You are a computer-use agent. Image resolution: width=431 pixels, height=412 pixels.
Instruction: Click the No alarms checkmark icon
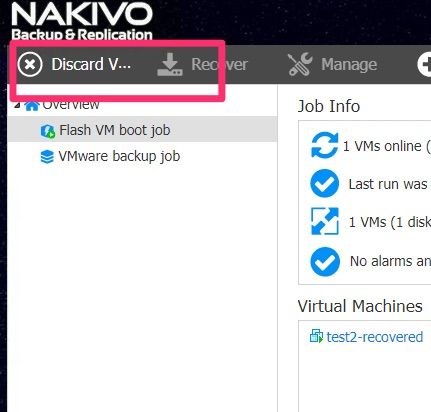(325, 262)
